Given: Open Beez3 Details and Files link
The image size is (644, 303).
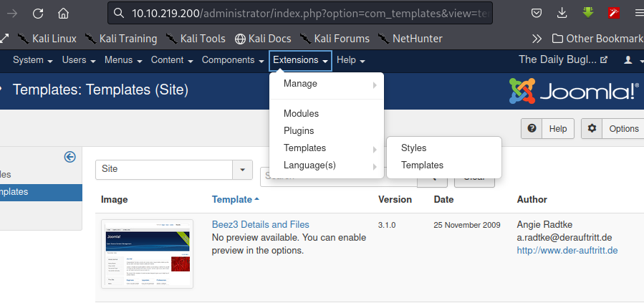Looking at the screenshot, I should [260, 225].
